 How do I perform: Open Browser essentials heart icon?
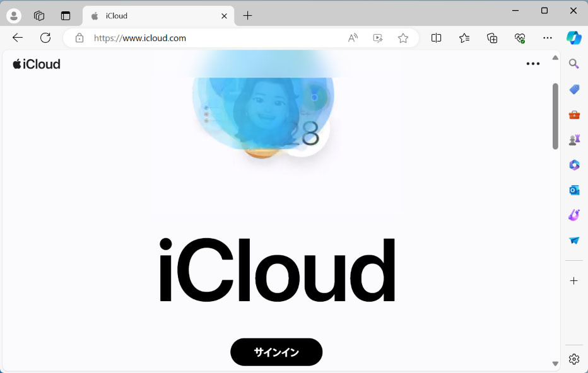(520, 38)
